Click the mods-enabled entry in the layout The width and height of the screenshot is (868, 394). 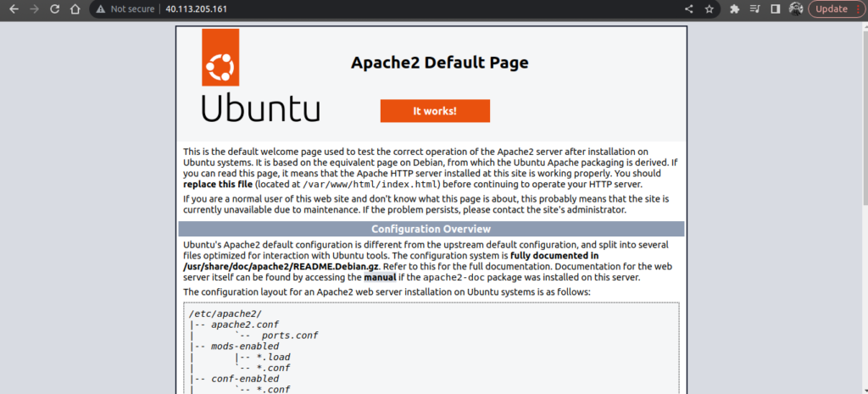coord(245,347)
